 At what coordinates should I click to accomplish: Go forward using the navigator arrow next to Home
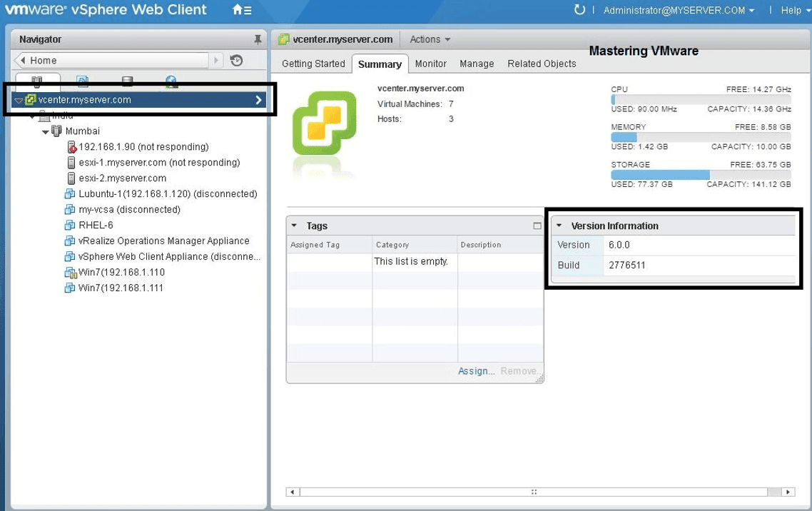(x=216, y=61)
